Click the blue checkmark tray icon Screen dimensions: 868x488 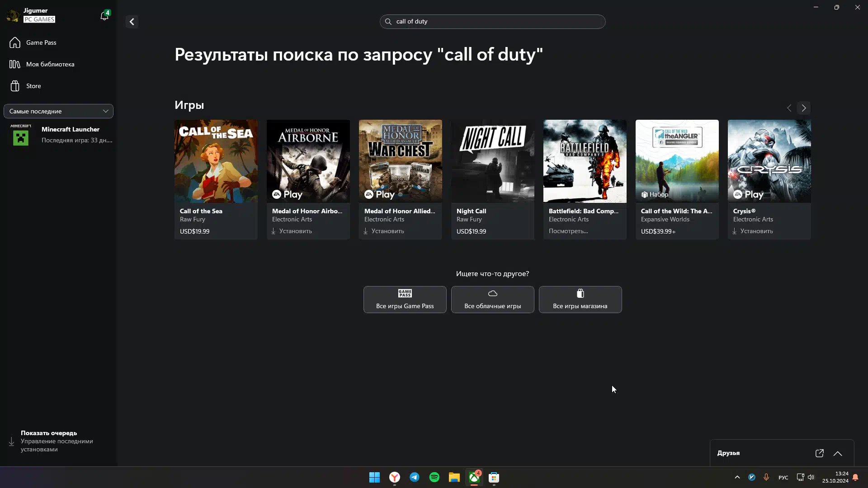[x=752, y=477]
